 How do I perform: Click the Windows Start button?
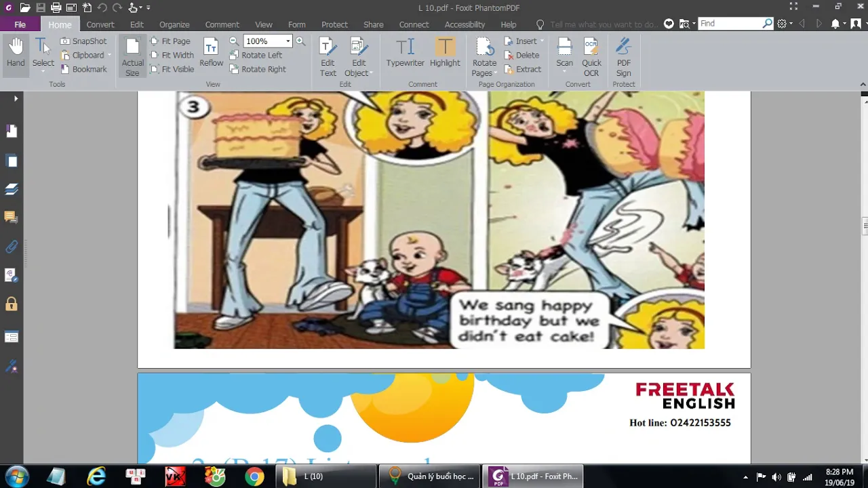coord(16,476)
